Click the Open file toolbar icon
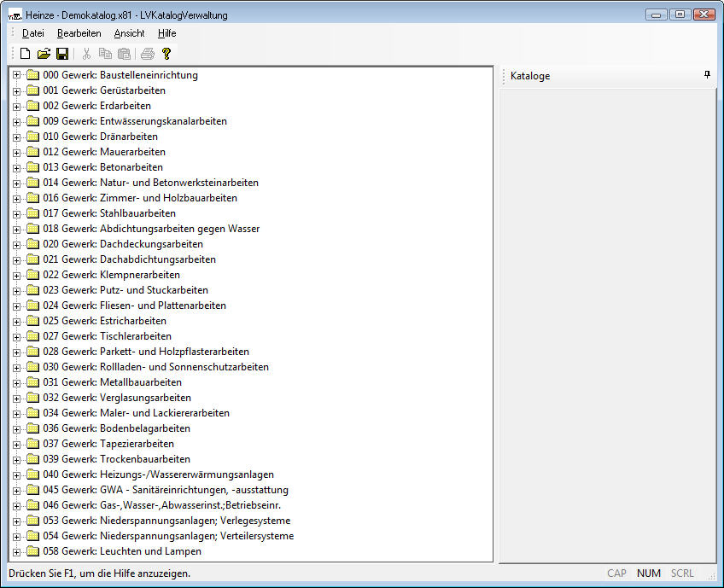724x588 pixels. tap(44, 54)
